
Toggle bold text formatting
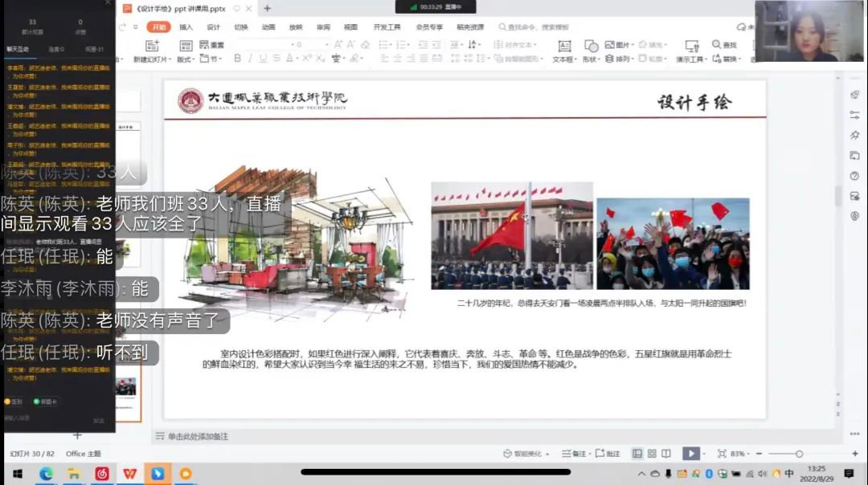[x=237, y=59]
